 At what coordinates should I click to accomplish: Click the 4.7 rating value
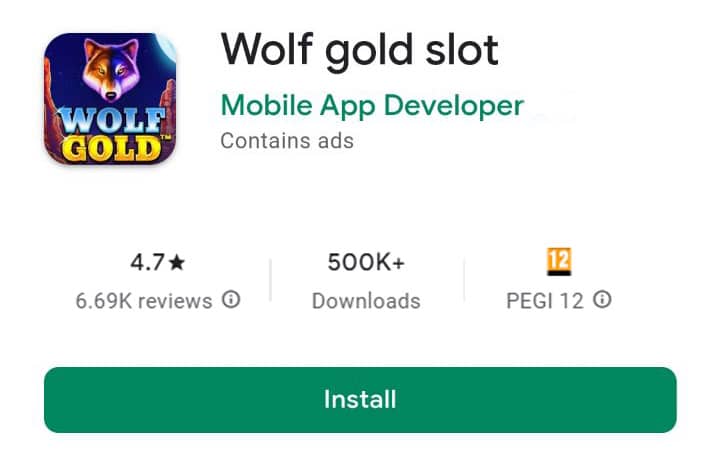147,263
